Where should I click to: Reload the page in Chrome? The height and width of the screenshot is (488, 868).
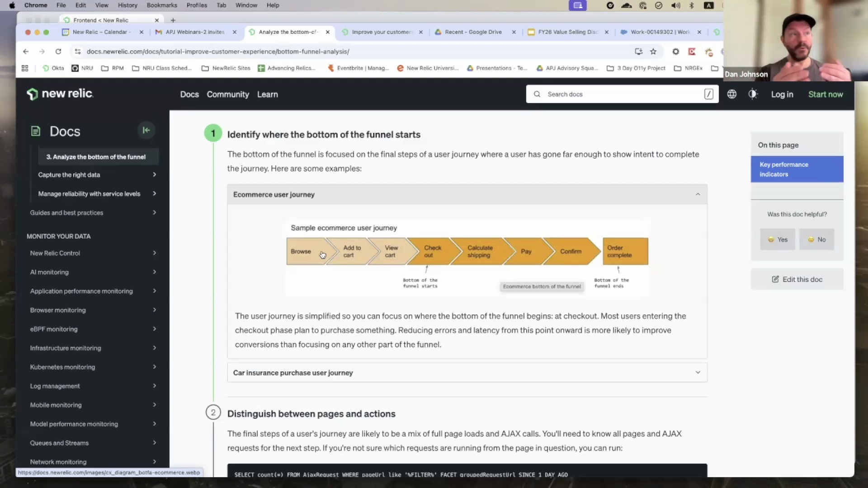[58, 52]
